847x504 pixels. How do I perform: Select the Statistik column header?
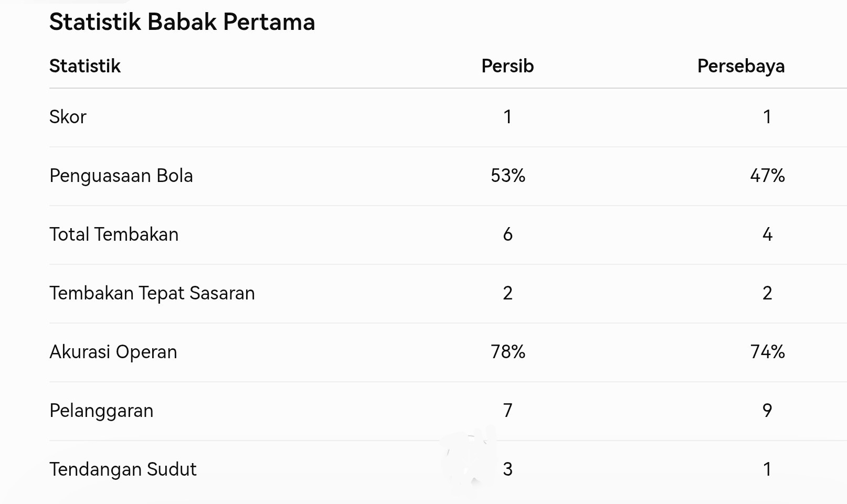85,66
